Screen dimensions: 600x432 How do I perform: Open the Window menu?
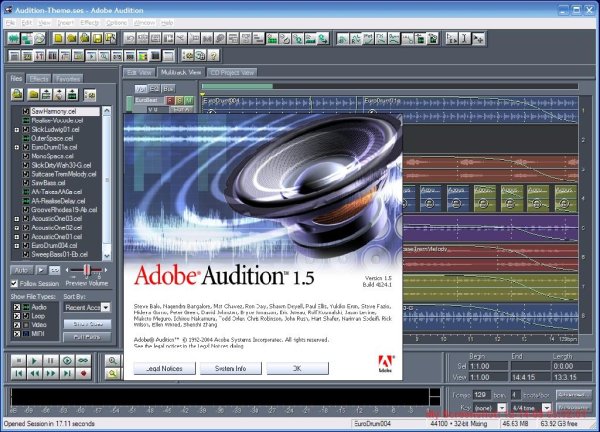tap(144, 23)
